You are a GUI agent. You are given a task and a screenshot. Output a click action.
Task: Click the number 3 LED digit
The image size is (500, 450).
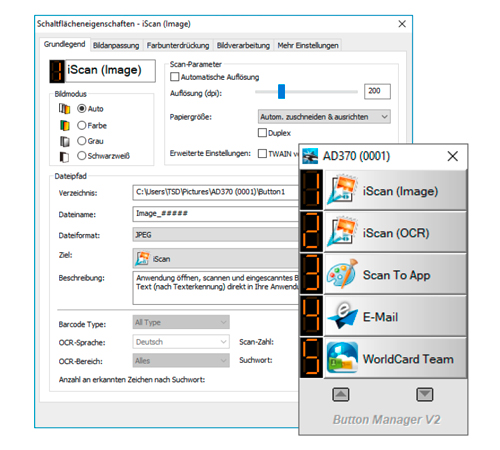[x=311, y=274]
